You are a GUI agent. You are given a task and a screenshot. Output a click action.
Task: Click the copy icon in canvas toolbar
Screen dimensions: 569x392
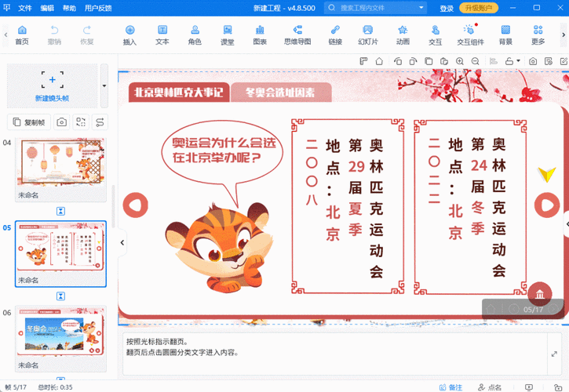click(x=429, y=61)
